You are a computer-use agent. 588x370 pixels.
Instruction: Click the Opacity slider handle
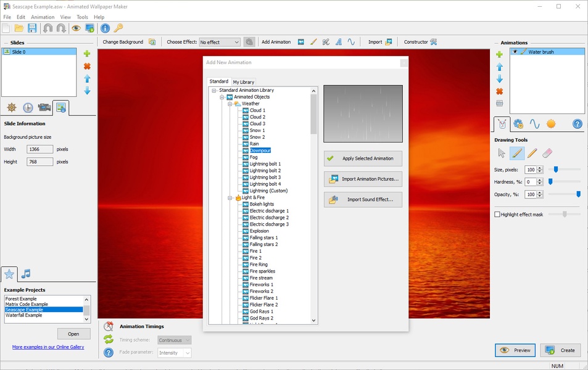(x=578, y=194)
